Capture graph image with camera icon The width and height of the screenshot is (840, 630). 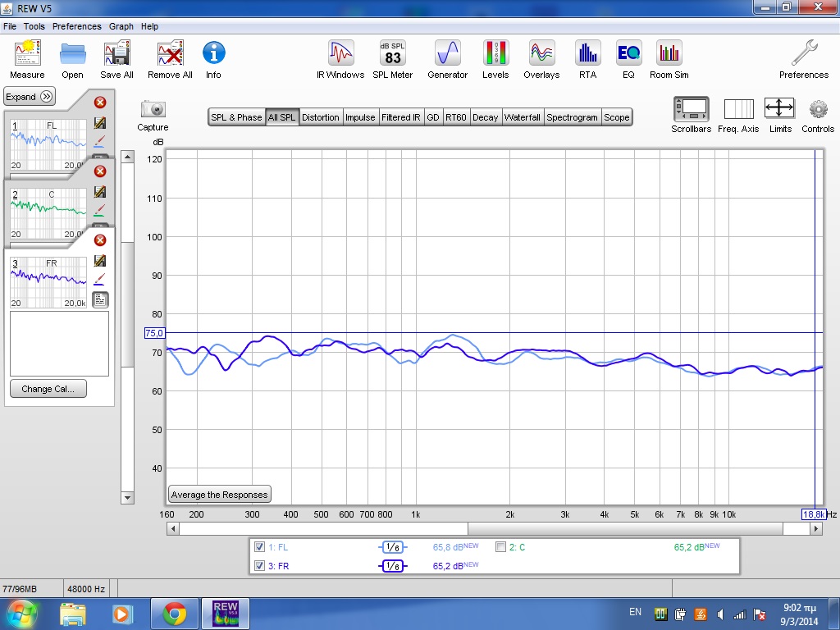[153, 109]
